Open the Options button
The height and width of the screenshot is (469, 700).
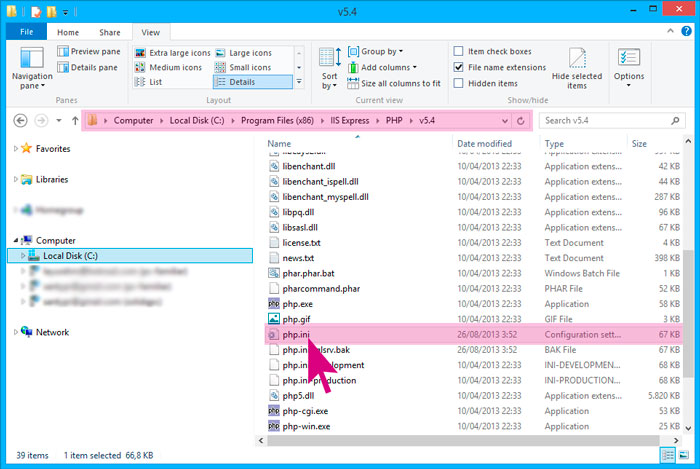click(629, 66)
